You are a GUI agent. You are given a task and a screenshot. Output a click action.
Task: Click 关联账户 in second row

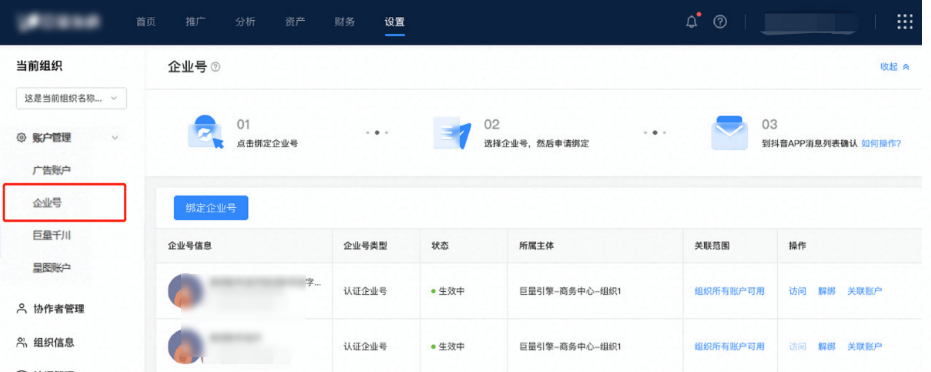[864, 346]
